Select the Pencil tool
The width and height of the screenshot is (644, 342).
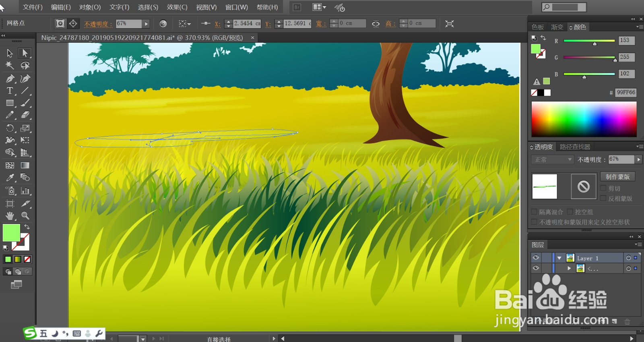pos(10,115)
